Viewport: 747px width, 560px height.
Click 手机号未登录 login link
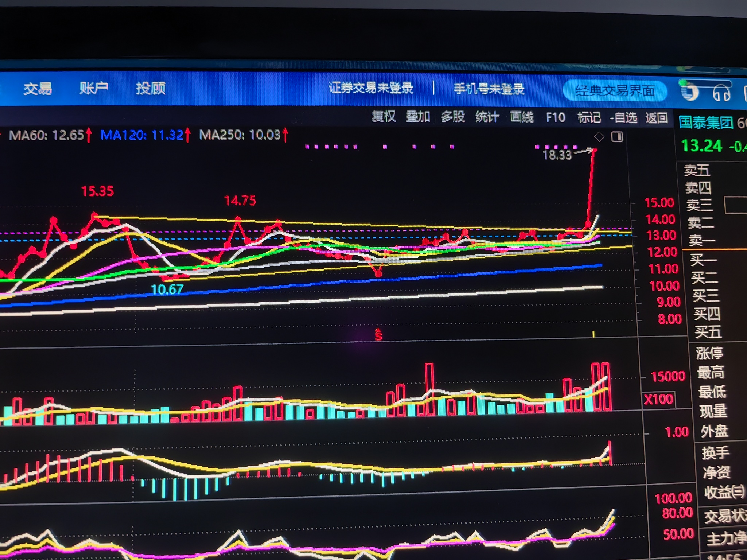(x=489, y=89)
